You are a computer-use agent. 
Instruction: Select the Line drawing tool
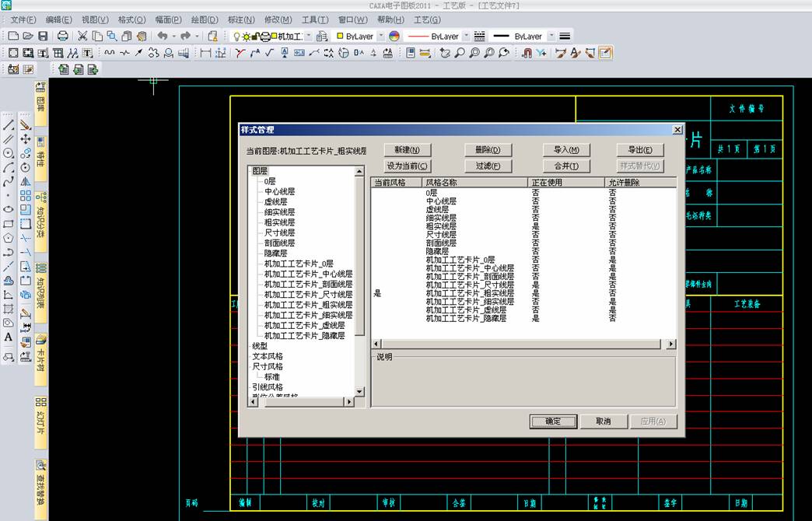[9, 125]
